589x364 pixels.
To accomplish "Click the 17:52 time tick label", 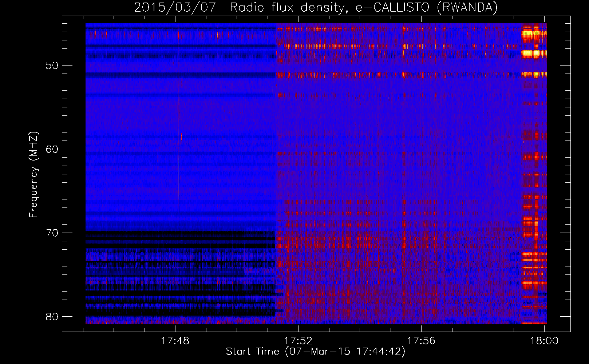I will click(298, 341).
